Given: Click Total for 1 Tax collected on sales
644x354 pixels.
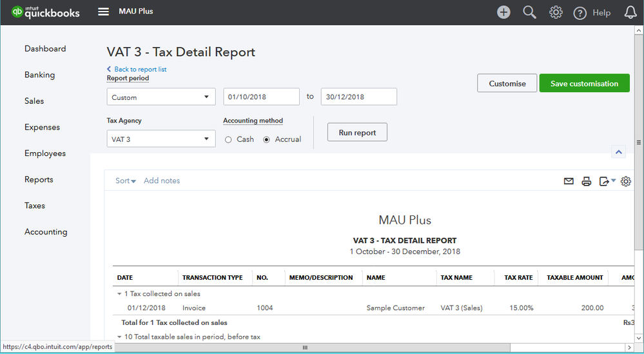Looking at the screenshot, I should point(174,323).
